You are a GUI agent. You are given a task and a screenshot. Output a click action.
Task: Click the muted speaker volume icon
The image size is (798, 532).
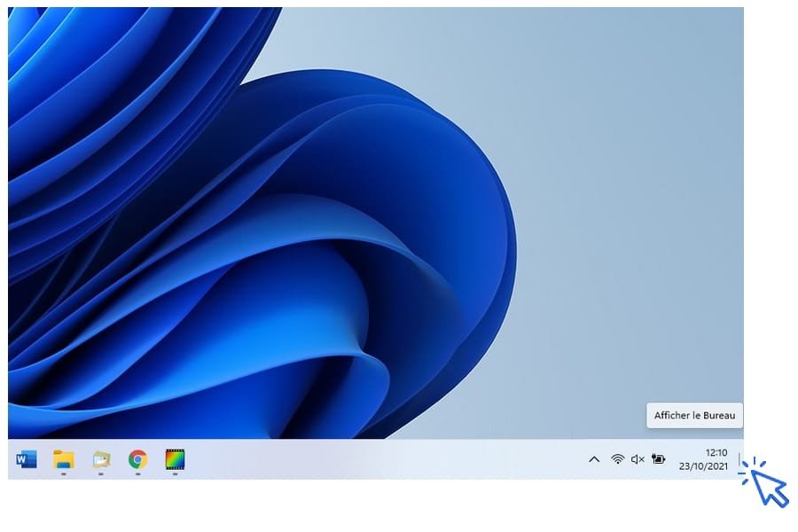point(638,459)
